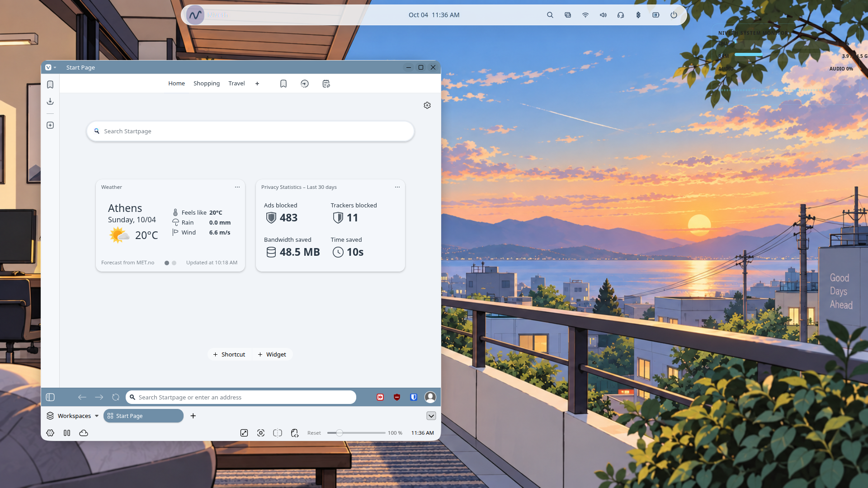Open the sync cloud icon in status bar

tap(84, 433)
